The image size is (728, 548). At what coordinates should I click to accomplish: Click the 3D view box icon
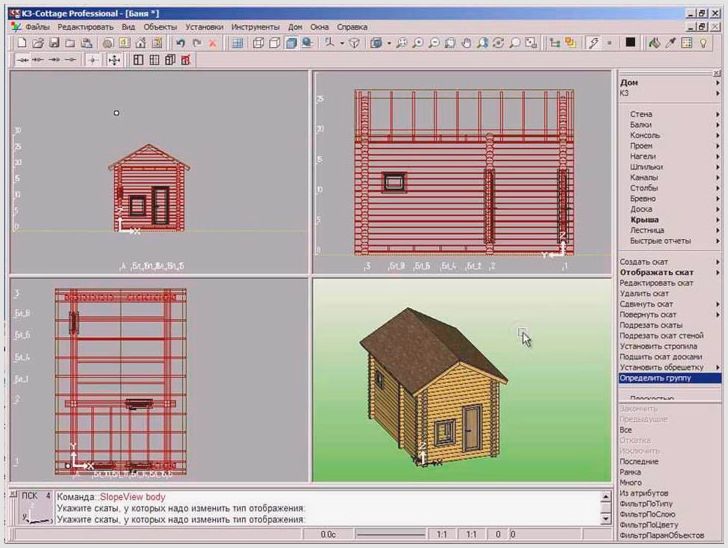376,43
